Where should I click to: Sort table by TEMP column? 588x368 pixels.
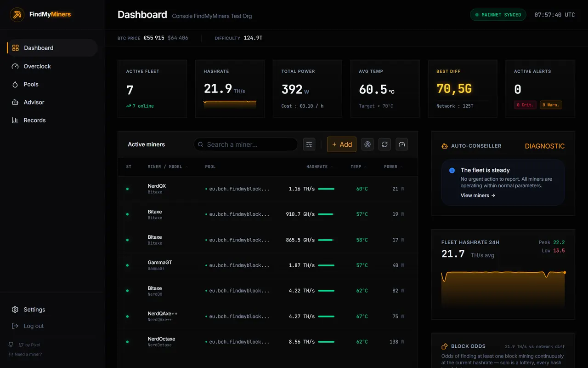pyautogui.click(x=358, y=167)
